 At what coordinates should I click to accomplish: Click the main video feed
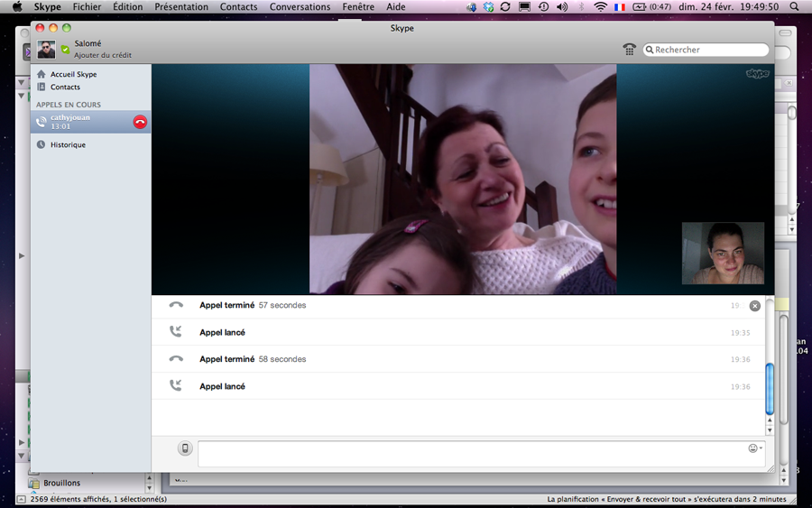tap(463, 180)
